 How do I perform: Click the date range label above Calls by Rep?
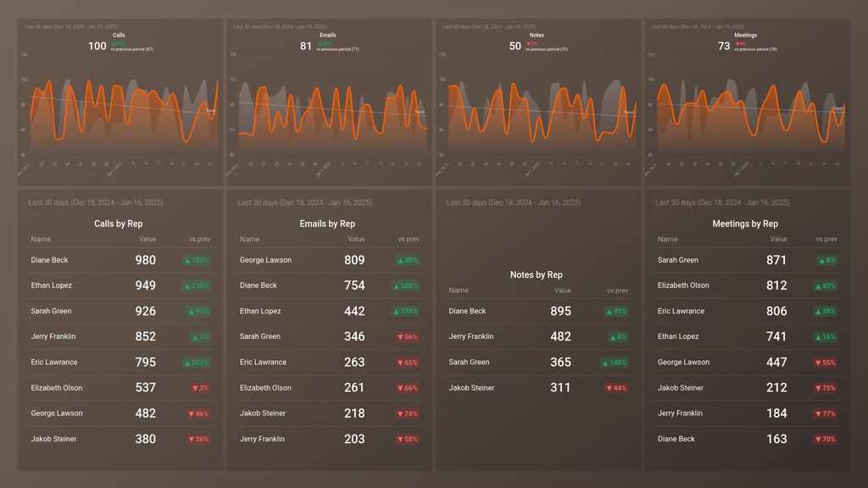(96, 202)
